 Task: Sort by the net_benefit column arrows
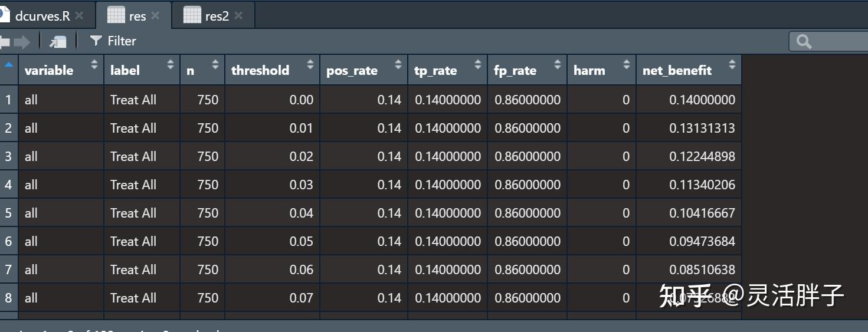[732, 64]
